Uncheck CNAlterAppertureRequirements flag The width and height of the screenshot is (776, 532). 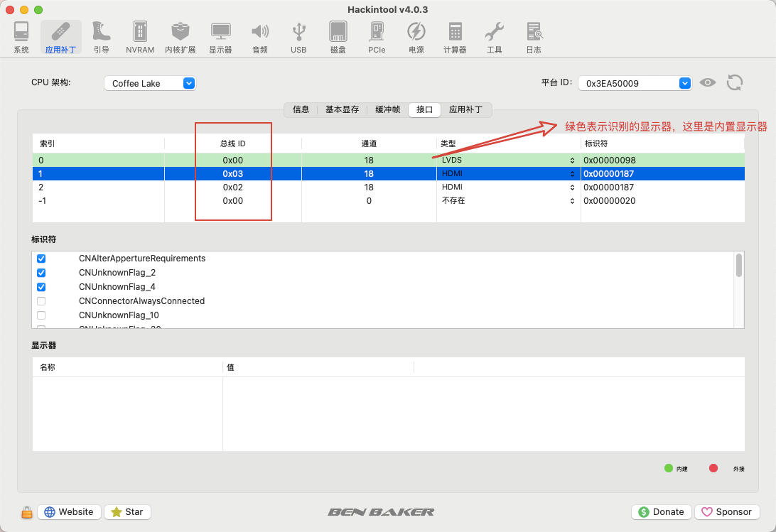click(41, 259)
